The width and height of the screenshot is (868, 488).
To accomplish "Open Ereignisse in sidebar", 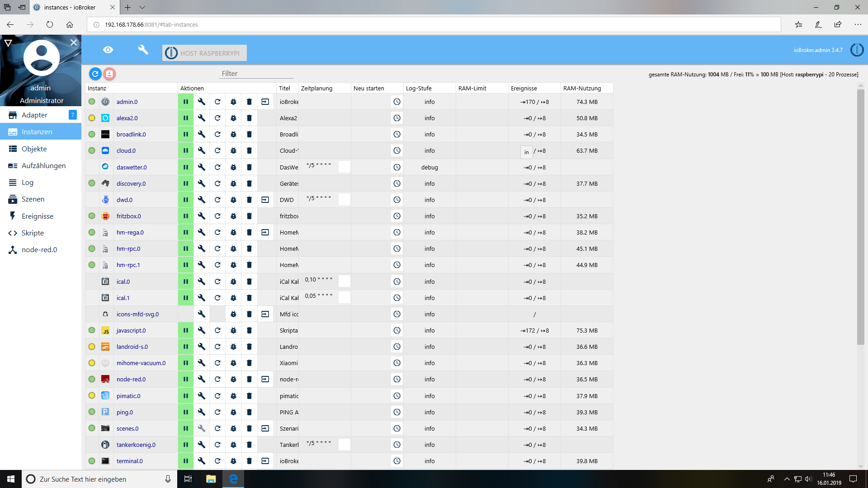I will [x=41, y=216].
